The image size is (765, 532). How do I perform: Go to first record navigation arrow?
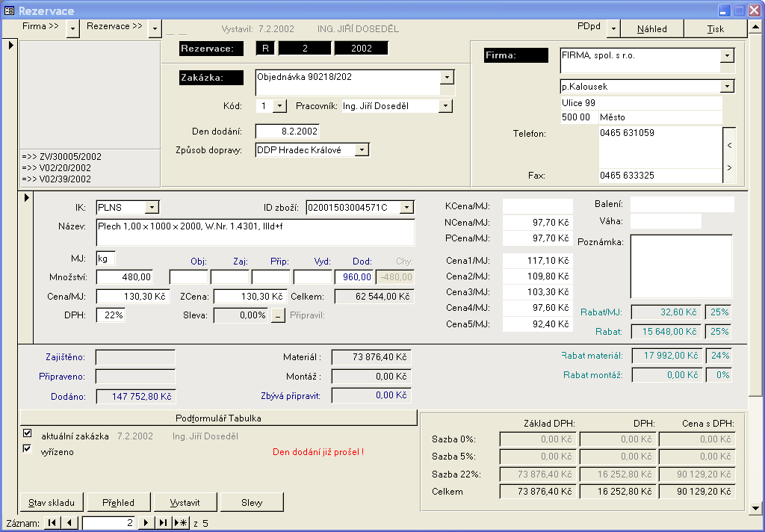point(52,523)
